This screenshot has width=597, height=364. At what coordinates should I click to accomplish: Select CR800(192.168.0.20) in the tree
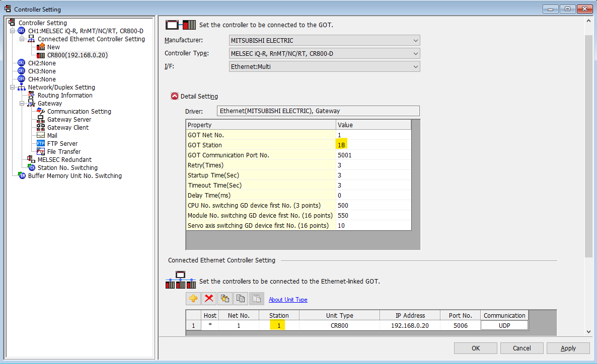pyautogui.click(x=78, y=55)
